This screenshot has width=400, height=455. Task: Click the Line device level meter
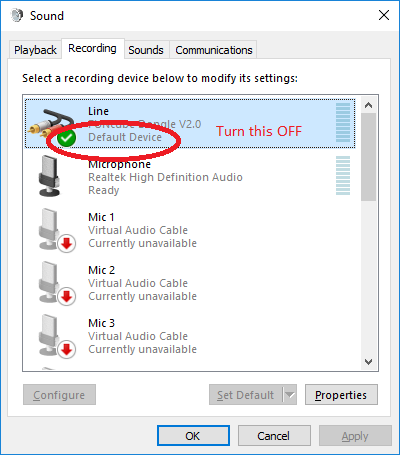click(343, 122)
